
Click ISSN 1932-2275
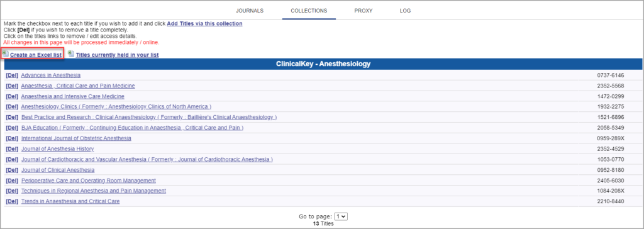pyautogui.click(x=611, y=107)
